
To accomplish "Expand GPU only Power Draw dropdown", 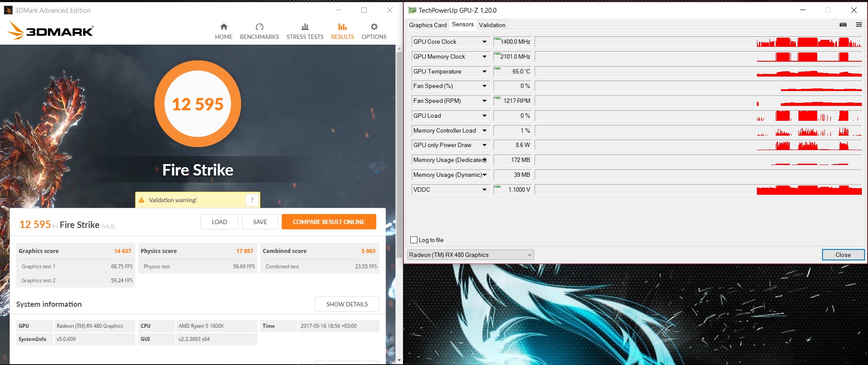I will click(x=484, y=145).
